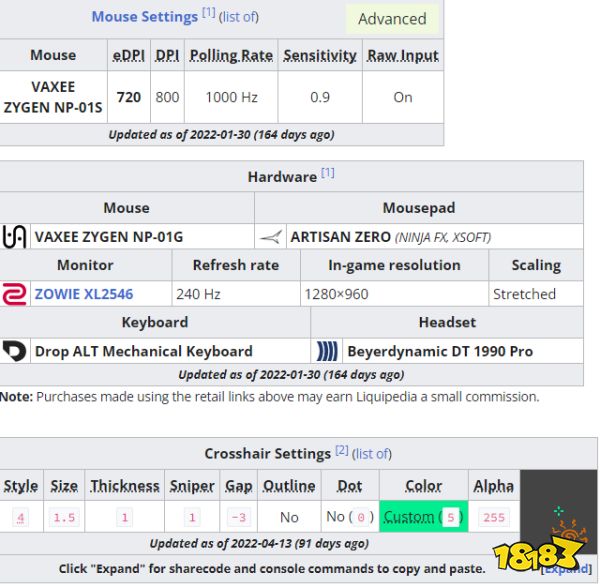Click the green Custom color cell
Viewport: 600px width, 588px height.
tap(423, 516)
